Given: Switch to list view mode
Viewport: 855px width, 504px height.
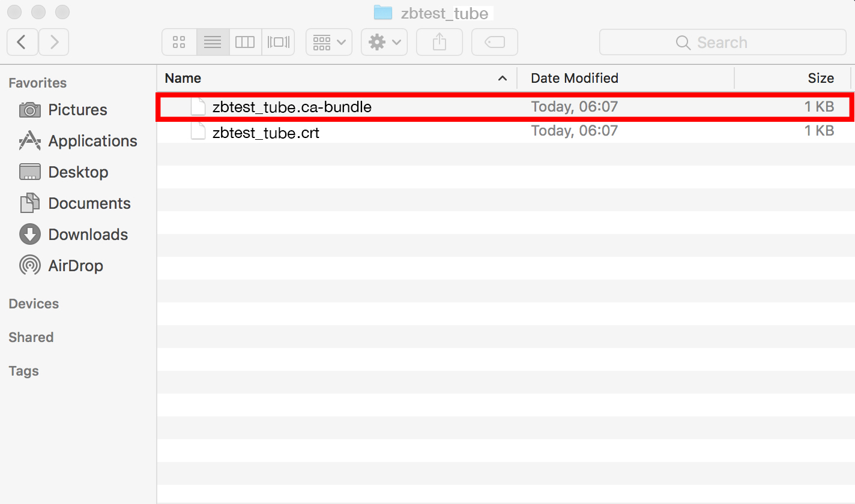Looking at the screenshot, I should [x=213, y=42].
